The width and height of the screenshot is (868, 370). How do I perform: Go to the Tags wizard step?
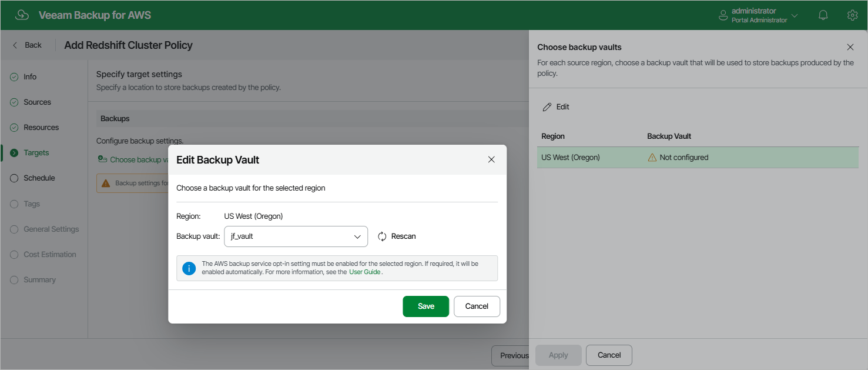pos(32,204)
